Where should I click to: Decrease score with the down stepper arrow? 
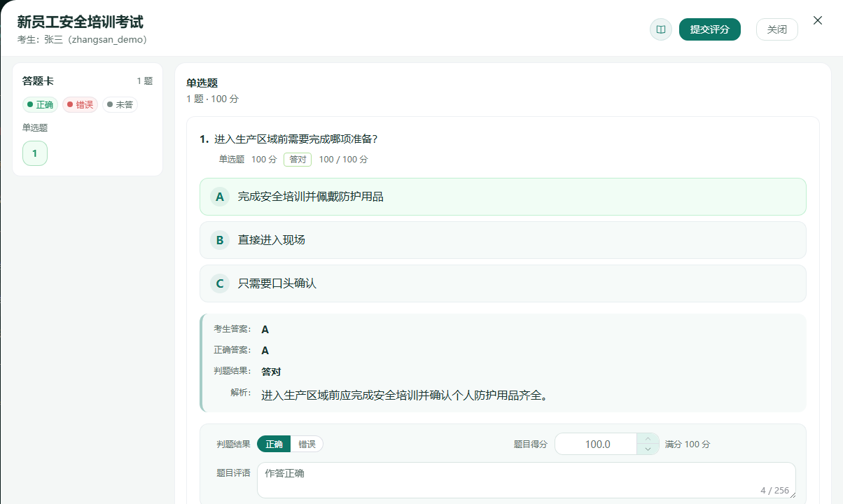coord(648,449)
